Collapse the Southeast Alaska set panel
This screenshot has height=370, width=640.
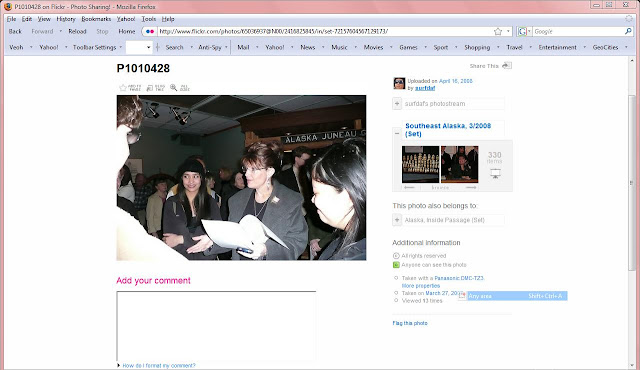[397, 133]
